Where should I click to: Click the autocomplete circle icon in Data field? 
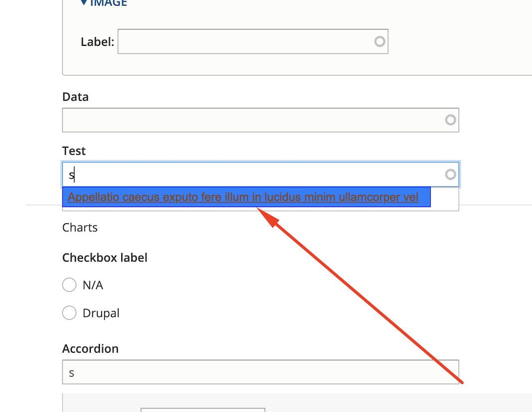pos(451,120)
